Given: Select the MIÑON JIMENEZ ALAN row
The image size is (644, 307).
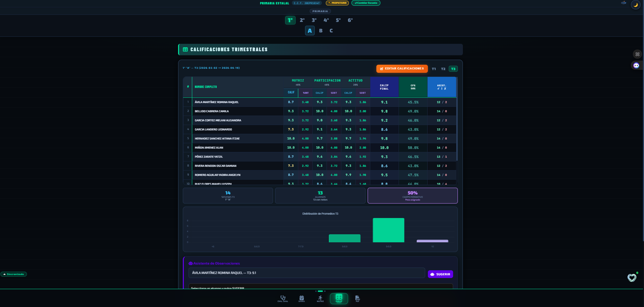Looking at the screenshot, I should point(320,148).
